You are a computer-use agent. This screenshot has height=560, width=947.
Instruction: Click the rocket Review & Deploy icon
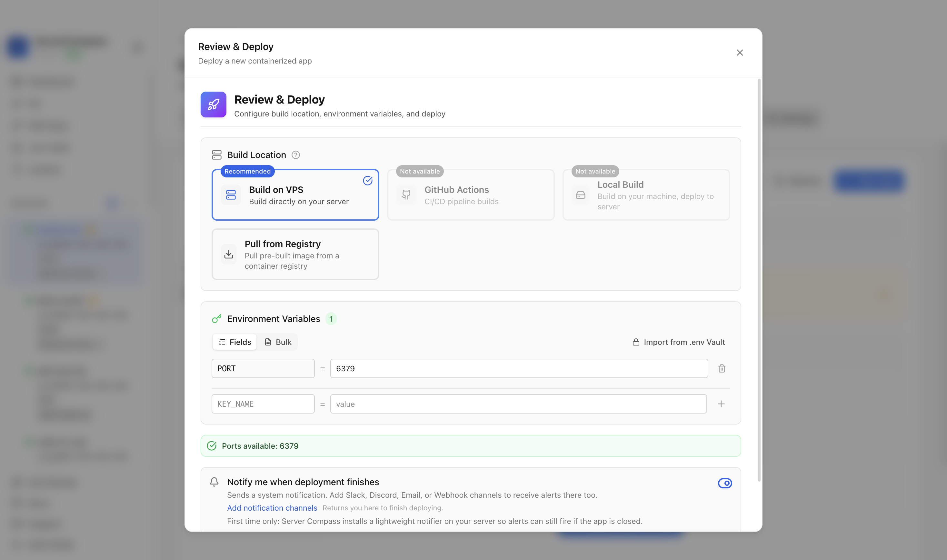pyautogui.click(x=213, y=105)
